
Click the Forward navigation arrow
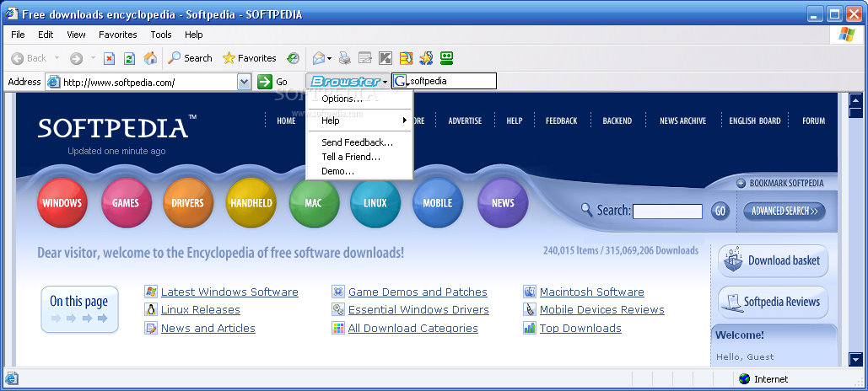(x=77, y=58)
